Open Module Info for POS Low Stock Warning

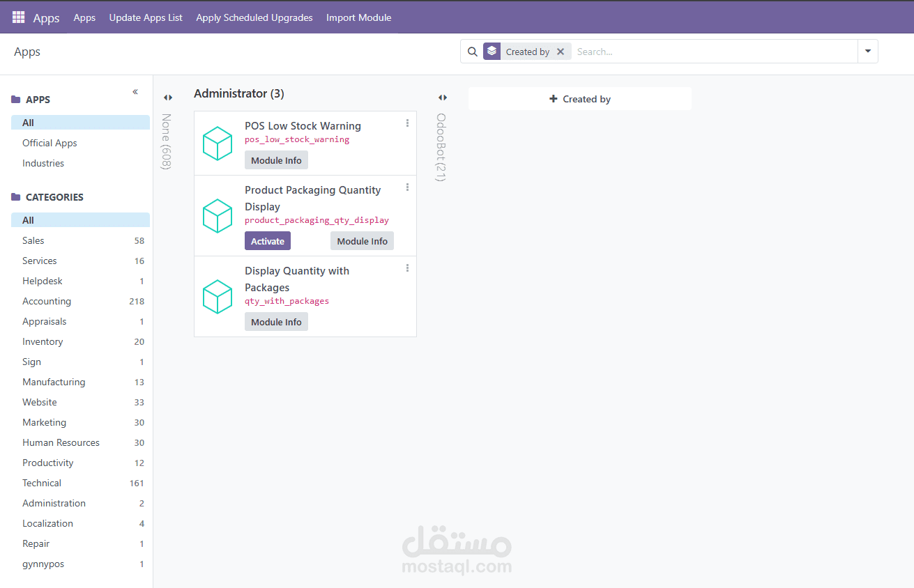(276, 160)
